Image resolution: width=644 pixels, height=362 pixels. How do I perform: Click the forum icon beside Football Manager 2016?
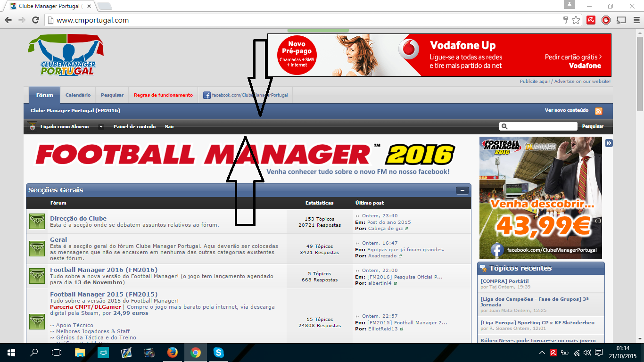coord(37,276)
